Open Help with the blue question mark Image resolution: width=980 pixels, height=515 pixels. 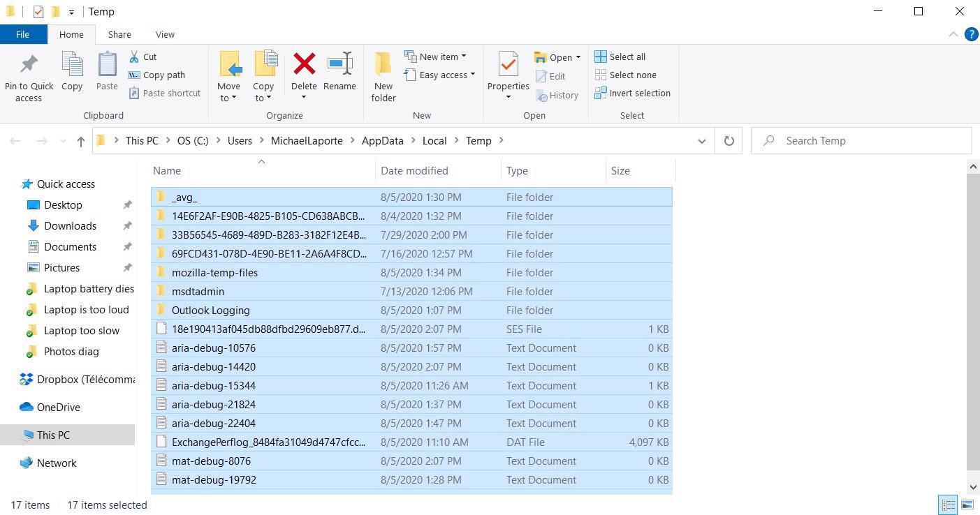pos(970,34)
